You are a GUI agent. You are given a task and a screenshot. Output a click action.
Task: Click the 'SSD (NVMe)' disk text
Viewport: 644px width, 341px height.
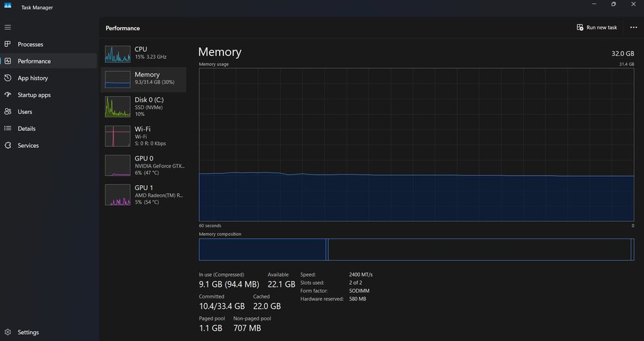(149, 108)
